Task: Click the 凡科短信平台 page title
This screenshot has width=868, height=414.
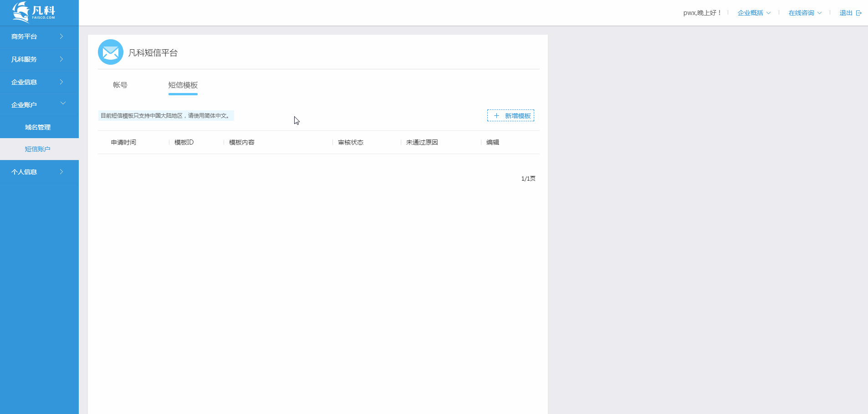Action: [153, 53]
